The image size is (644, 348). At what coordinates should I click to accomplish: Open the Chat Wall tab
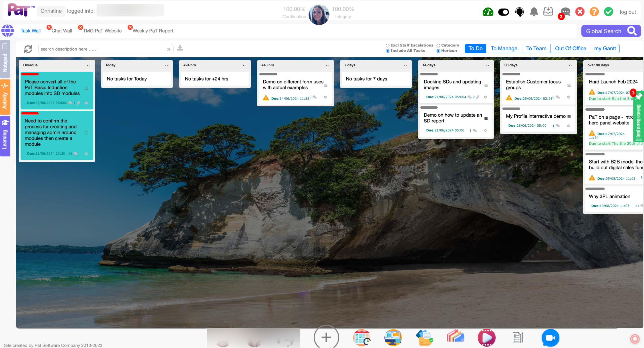[x=62, y=31]
